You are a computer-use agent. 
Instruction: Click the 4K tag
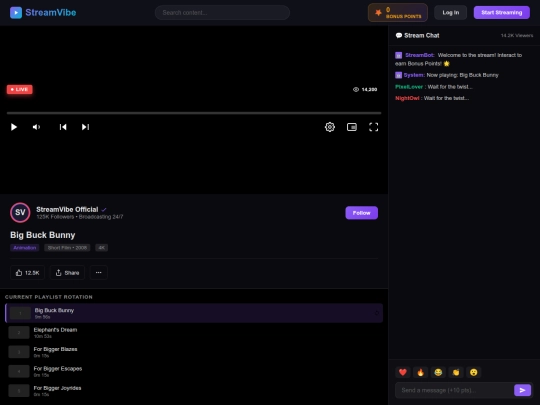pos(102,248)
